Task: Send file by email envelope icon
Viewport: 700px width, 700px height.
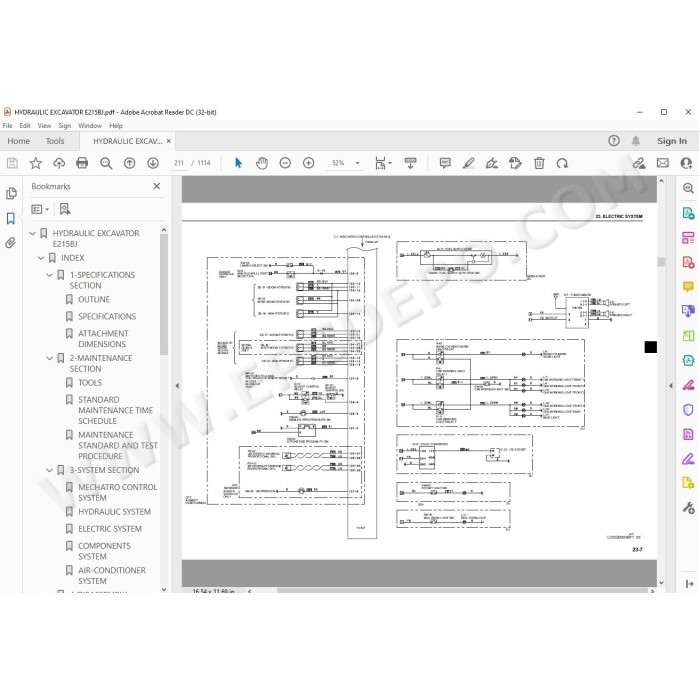Action: coord(662,163)
